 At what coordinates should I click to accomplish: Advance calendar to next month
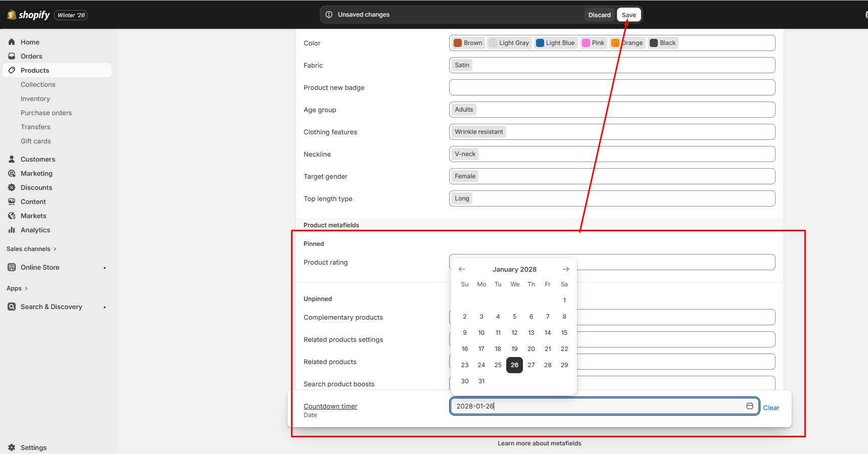(x=566, y=269)
